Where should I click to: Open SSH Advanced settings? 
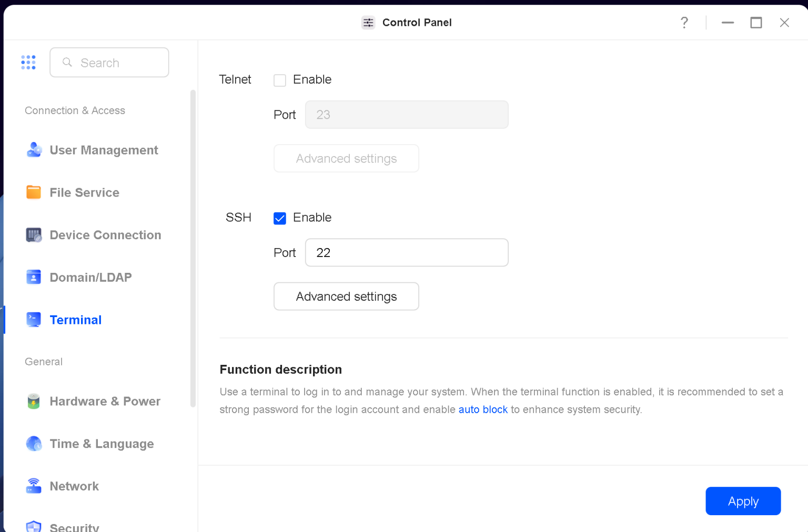point(346,296)
